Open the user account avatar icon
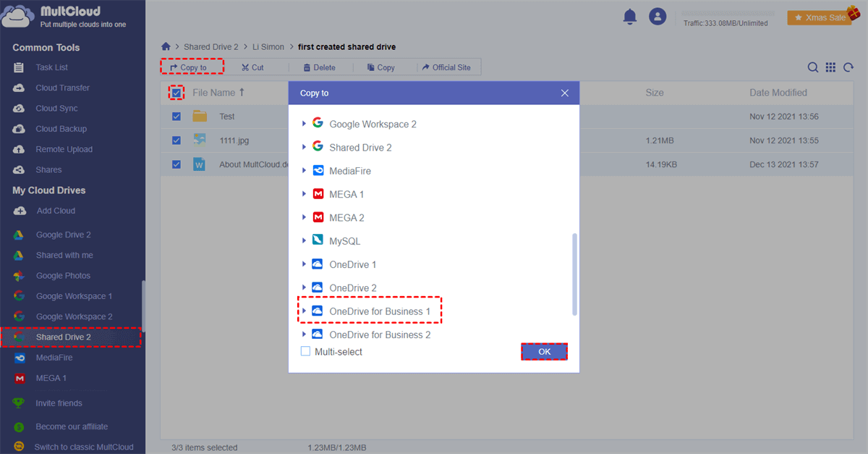This screenshot has height=454, width=868. pyautogui.click(x=657, y=17)
